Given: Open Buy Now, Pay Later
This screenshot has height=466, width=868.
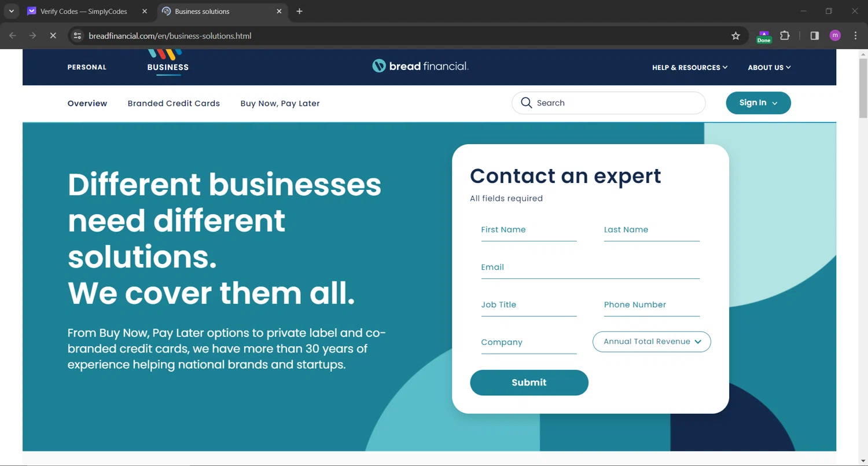Looking at the screenshot, I should [x=280, y=103].
